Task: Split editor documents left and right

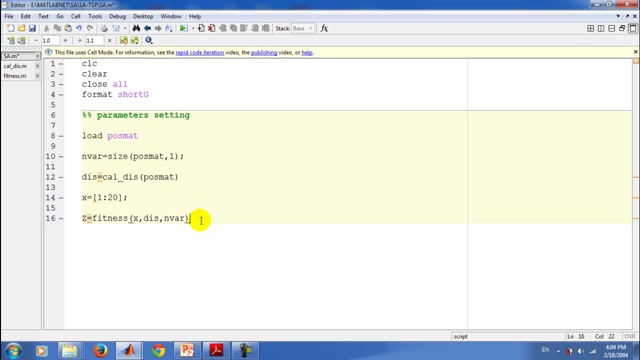Action: click(x=601, y=28)
